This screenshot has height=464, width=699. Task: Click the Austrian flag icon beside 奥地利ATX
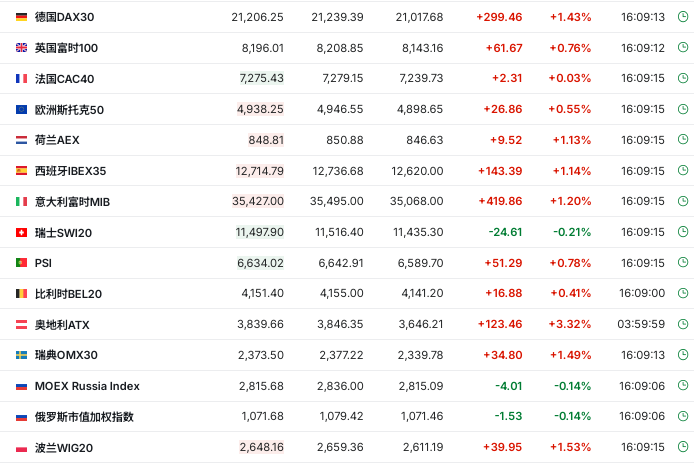point(21,324)
